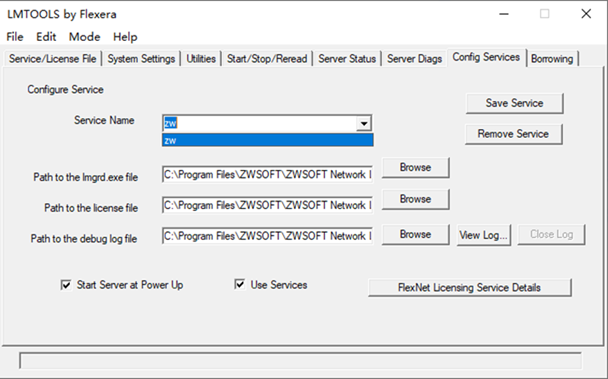This screenshot has width=608, height=379.
Task: Select 'zw' in the dropdown list
Action: 268,140
